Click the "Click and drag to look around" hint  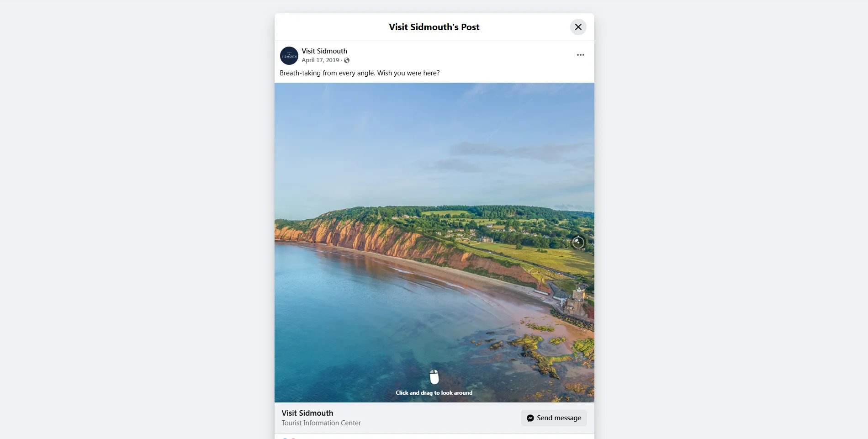tap(434, 393)
